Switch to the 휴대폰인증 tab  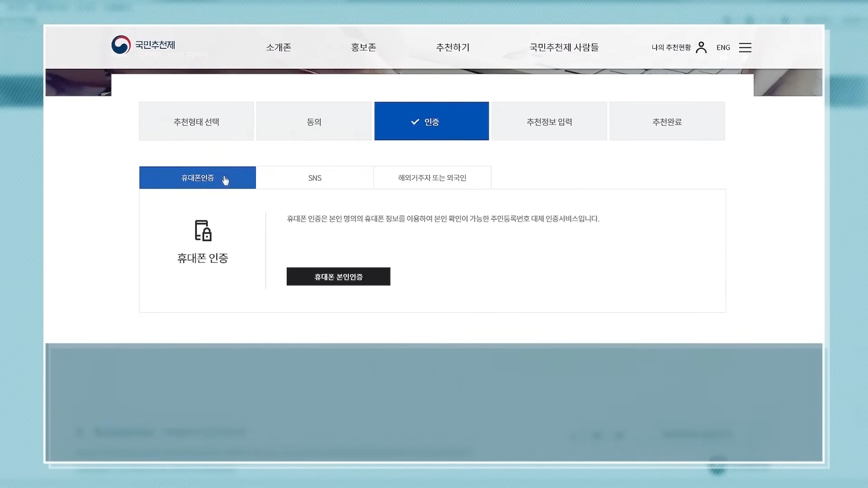198,178
